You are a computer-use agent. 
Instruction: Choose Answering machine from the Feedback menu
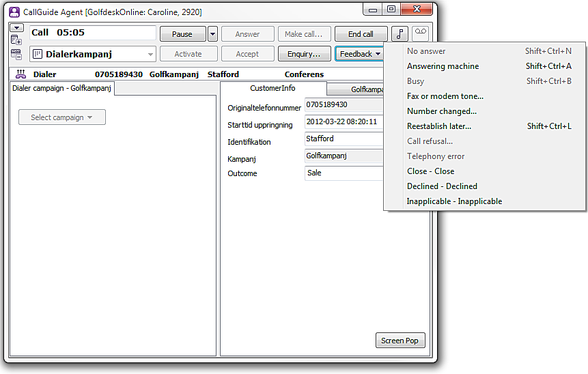click(x=443, y=66)
